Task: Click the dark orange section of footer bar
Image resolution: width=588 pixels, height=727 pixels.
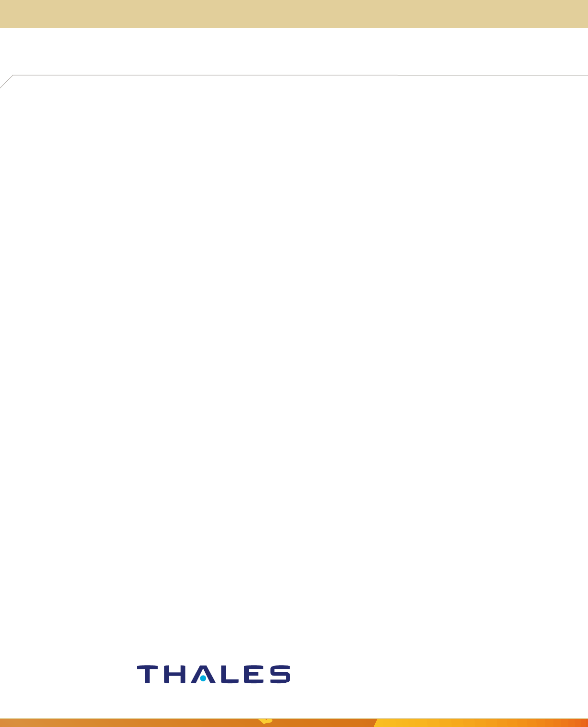Action: (x=317, y=723)
